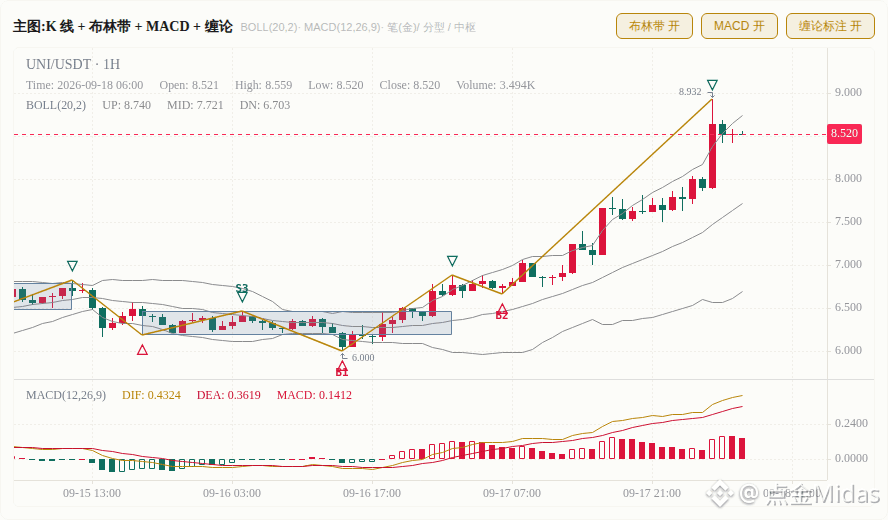Click the long consolidation zone rectangle (中枢)
Viewport: 888px width, 520px height.
click(297, 323)
